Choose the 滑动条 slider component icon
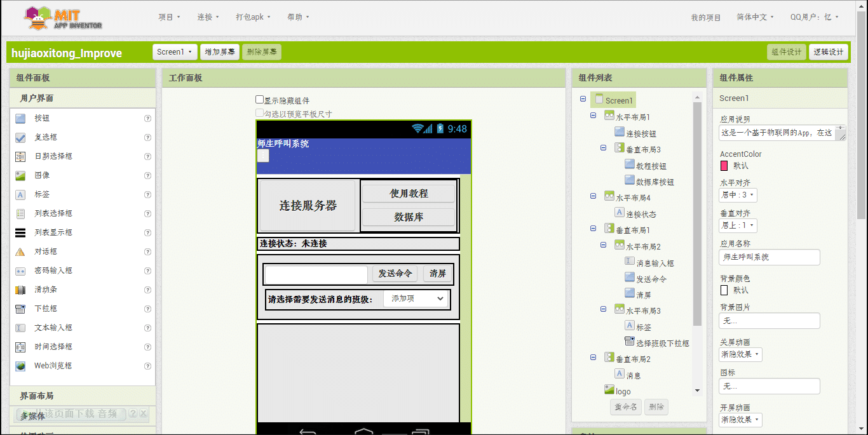The width and height of the screenshot is (868, 435). [x=21, y=289]
